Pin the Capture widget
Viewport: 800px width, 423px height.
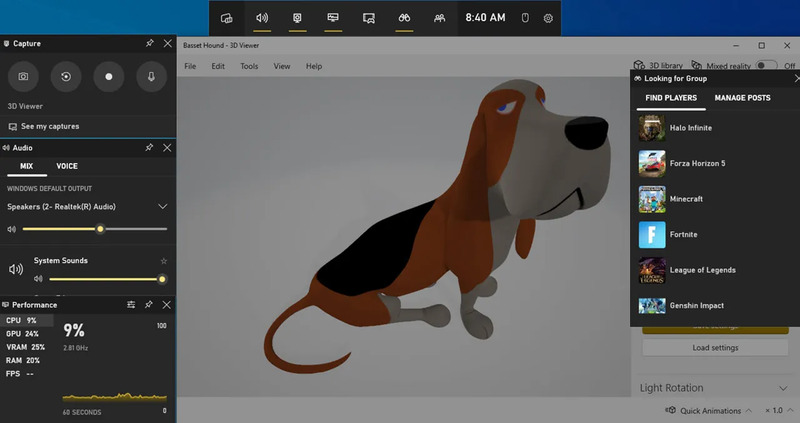(x=149, y=44)
